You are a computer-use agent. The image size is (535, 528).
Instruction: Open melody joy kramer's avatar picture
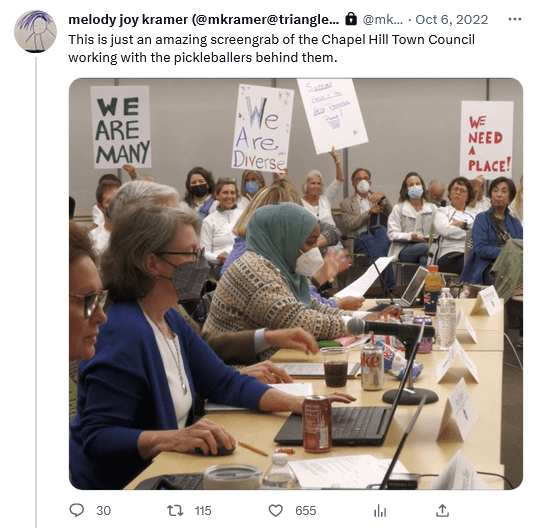[x=35, y=31]
